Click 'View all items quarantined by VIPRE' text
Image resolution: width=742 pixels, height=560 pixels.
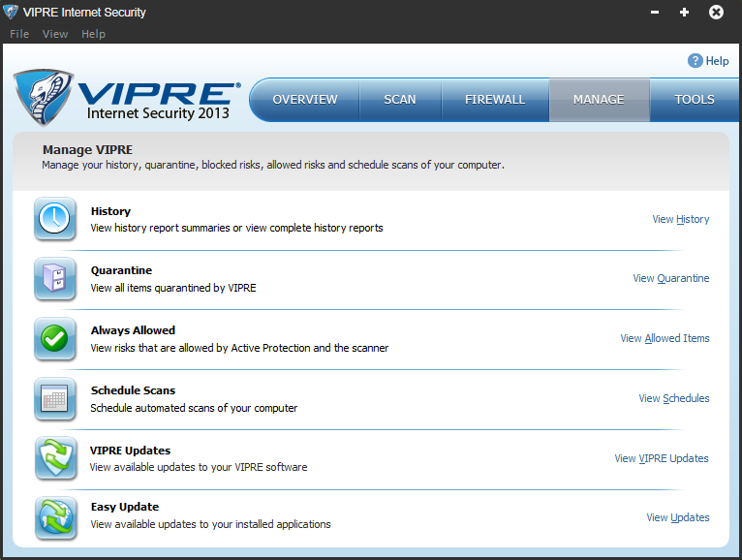tap(173, 289)
